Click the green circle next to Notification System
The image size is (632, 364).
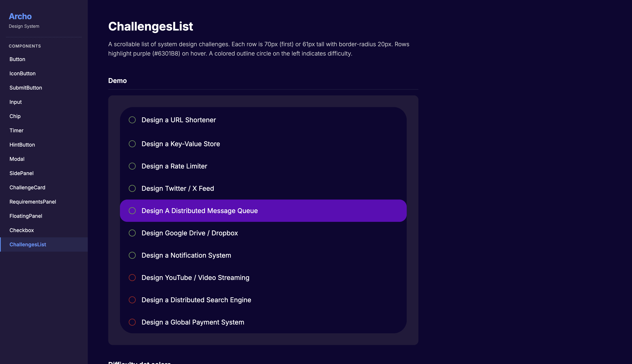(132, 255)
